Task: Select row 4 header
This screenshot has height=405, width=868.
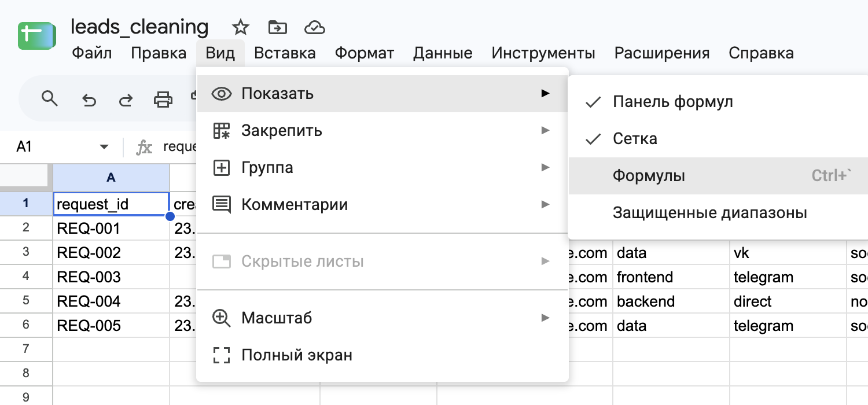Action: pyautogui.click(x=26, y=277)
